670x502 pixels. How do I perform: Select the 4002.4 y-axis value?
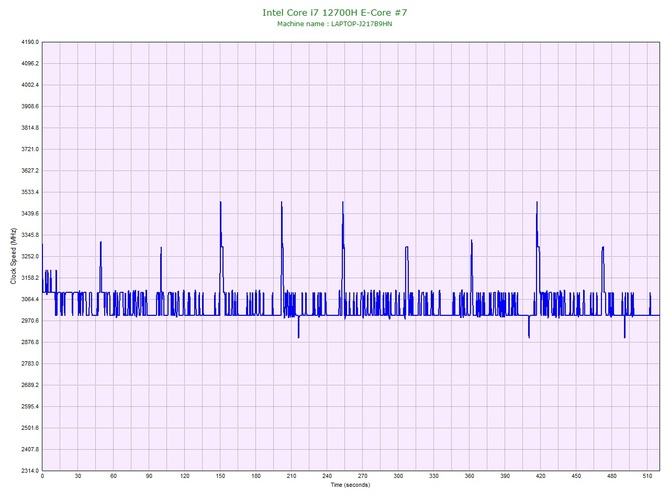(30, 85)
